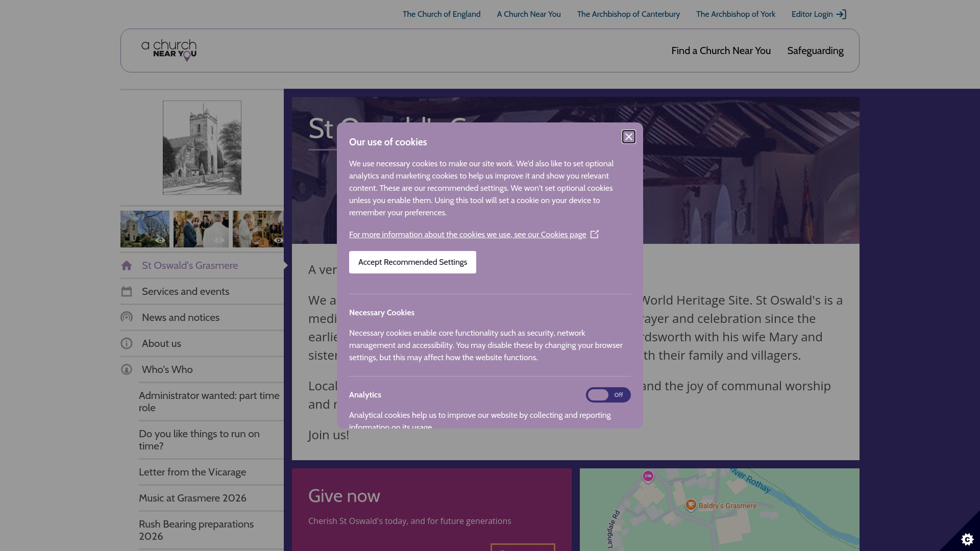The height and width of the screenshot is (551, 980).
Task: View third photo thumbnail with priest
Action: (x=258, y=229)
